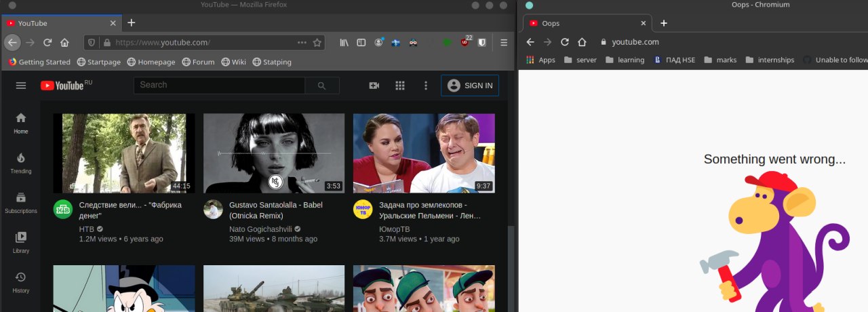Toggle YouTube guide hamburger menu

click(21, 85)
